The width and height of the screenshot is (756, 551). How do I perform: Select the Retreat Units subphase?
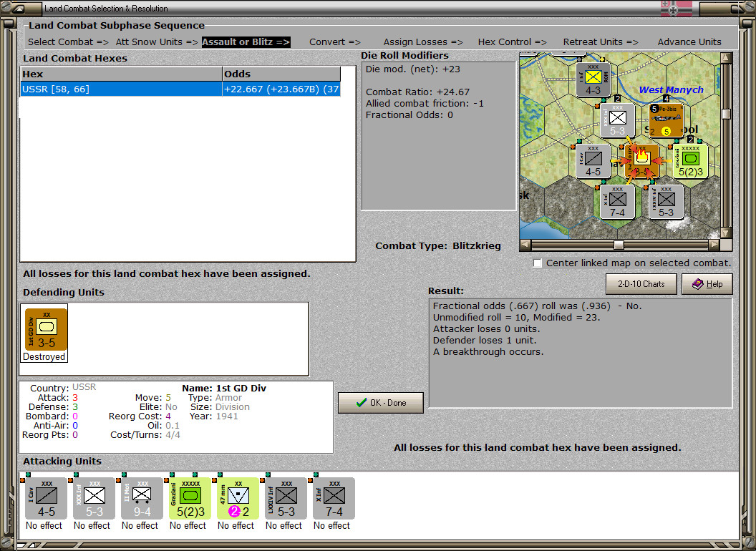pyautogui.click(x=600, y=42)
